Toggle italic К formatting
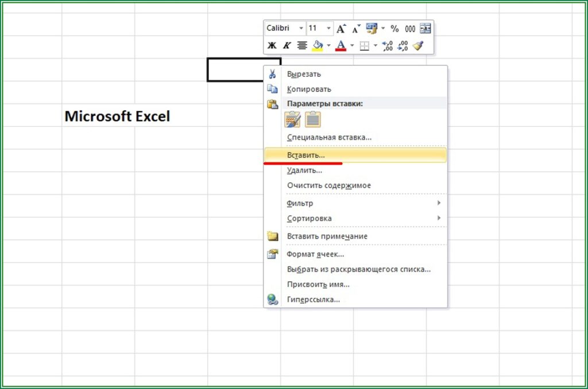 point(287,46)
